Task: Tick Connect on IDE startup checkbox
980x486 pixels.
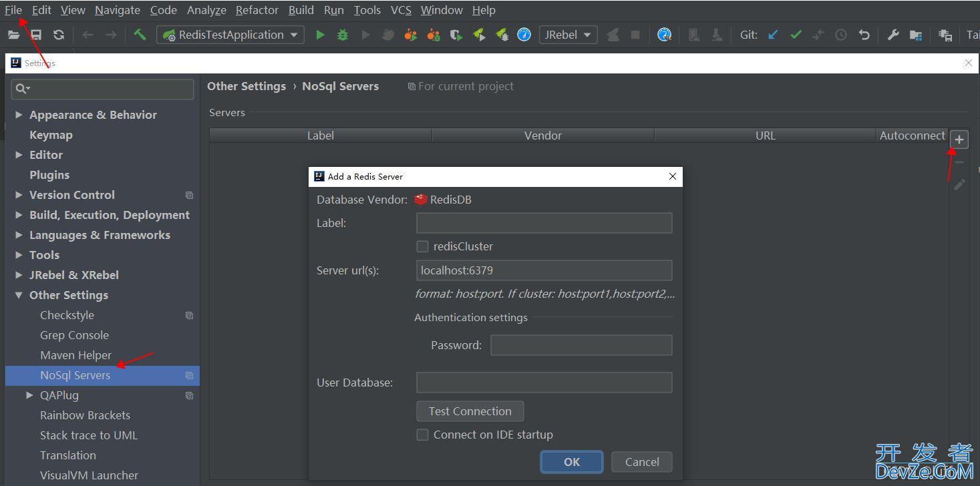Action: click(x=422, y=435)
